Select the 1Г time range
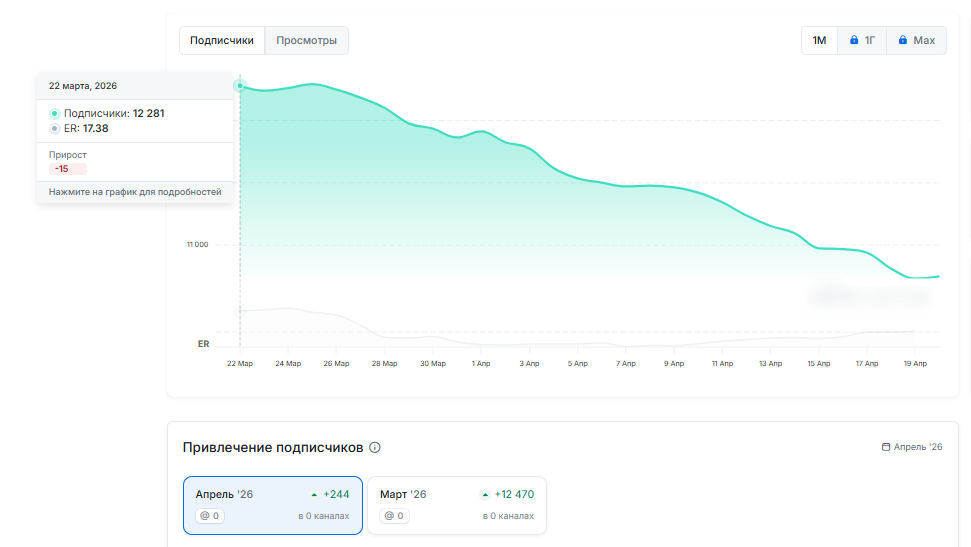Screen dimensions: 971x547 click(x=862, y=41)
